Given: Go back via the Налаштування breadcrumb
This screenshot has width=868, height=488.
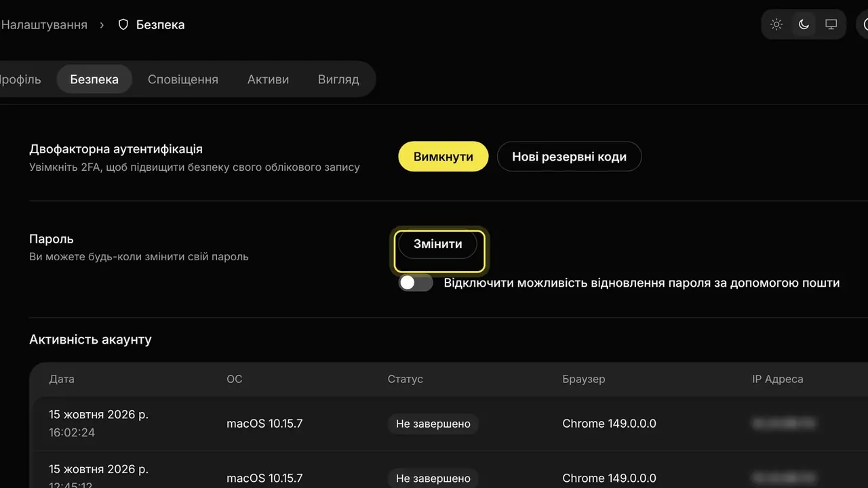Looking at the screenshot, I should pos(44,24).
